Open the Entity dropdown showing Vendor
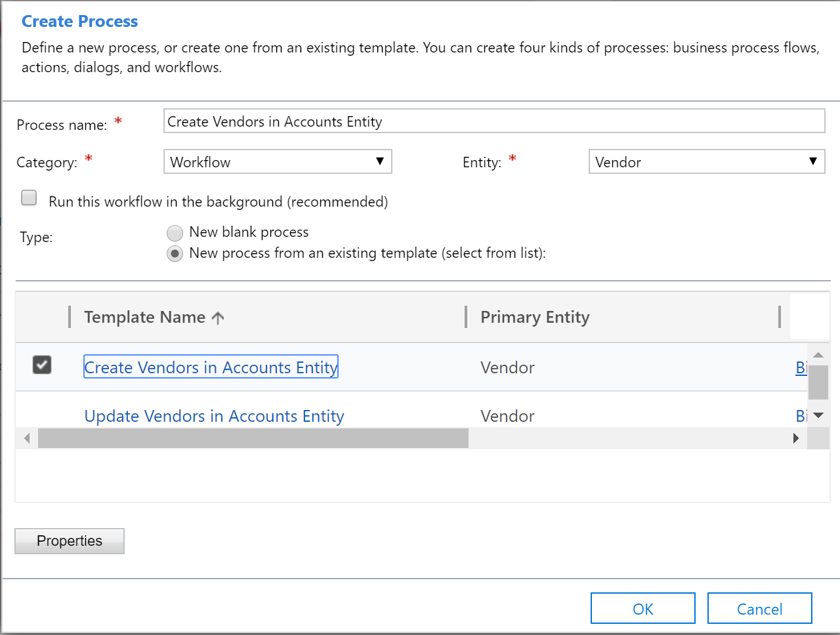The height and width of the screenshot is (635, 840). click(x=707, y=161)
